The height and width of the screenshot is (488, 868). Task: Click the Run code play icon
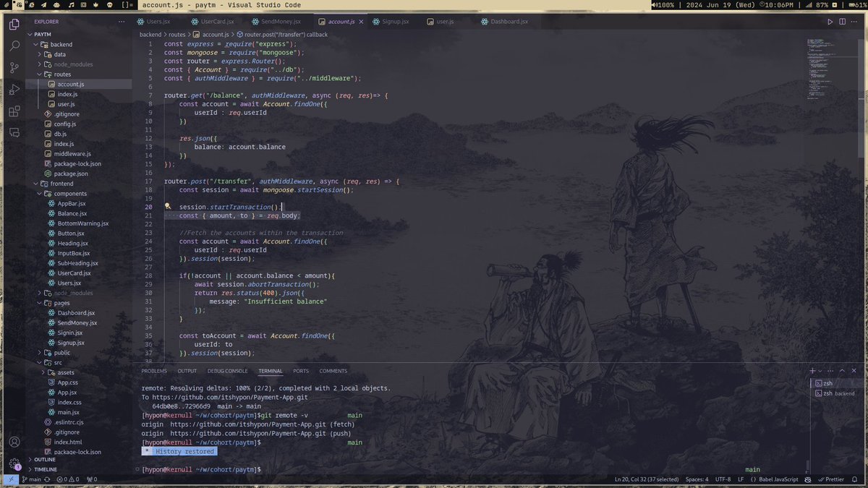click(x=830, y=22)
